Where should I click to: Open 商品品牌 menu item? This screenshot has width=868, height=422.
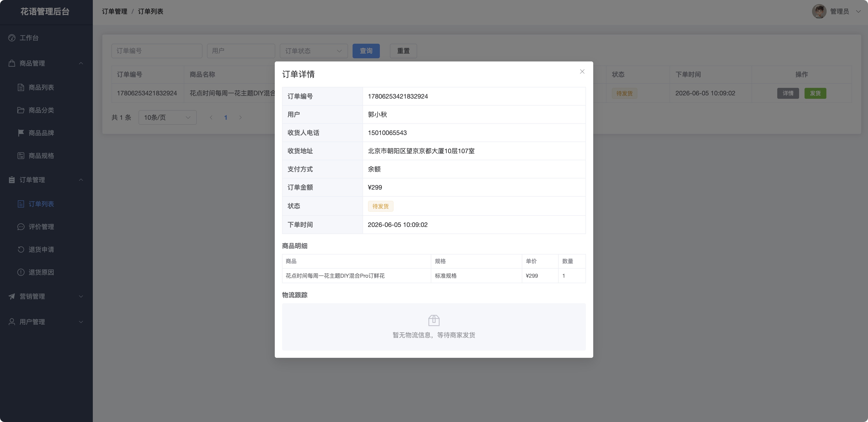click(46, 133)
